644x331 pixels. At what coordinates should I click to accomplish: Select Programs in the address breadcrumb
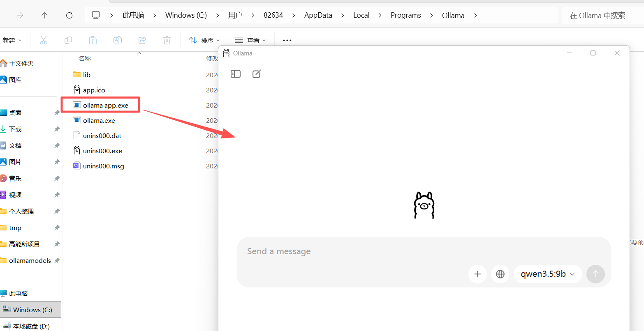[x=406, y=15]
